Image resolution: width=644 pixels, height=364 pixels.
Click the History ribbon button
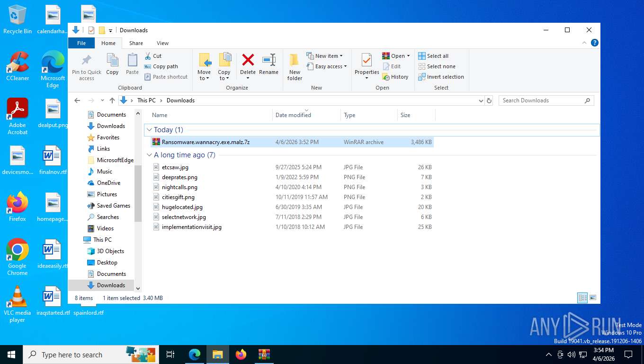point(395,77)
